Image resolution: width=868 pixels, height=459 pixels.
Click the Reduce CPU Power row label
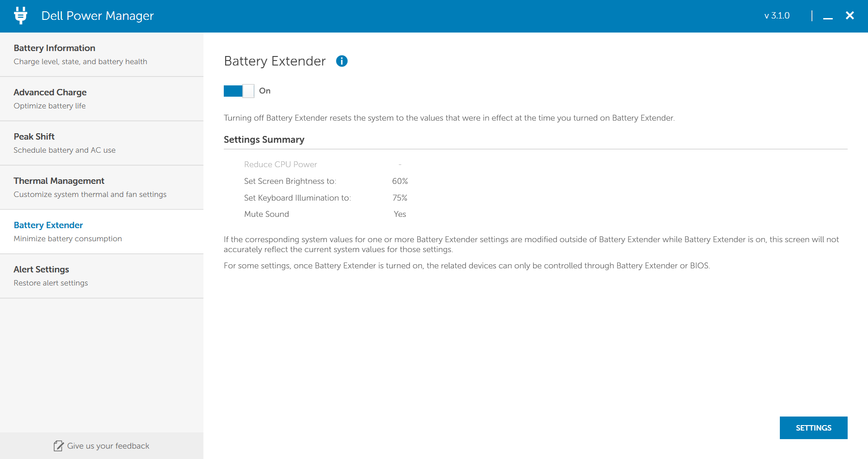coord(280,164)
